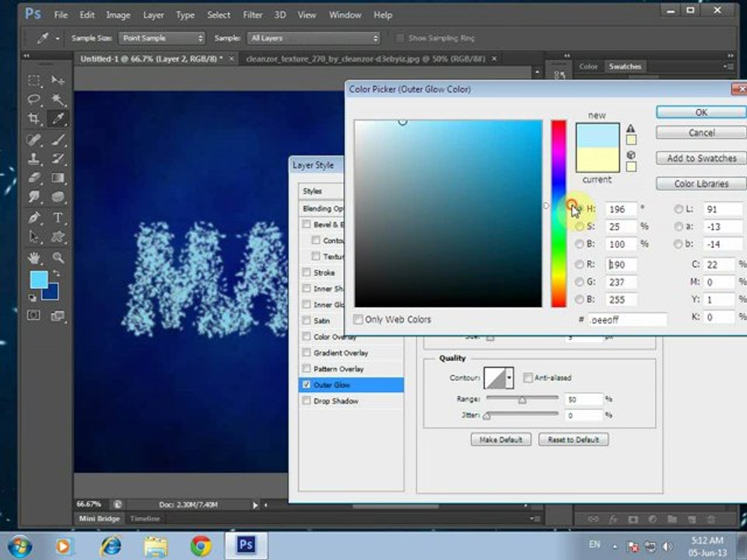This screenshot has width=747, height=560.
Task: Click the foreground color swatch
Action: click(39, 279)
